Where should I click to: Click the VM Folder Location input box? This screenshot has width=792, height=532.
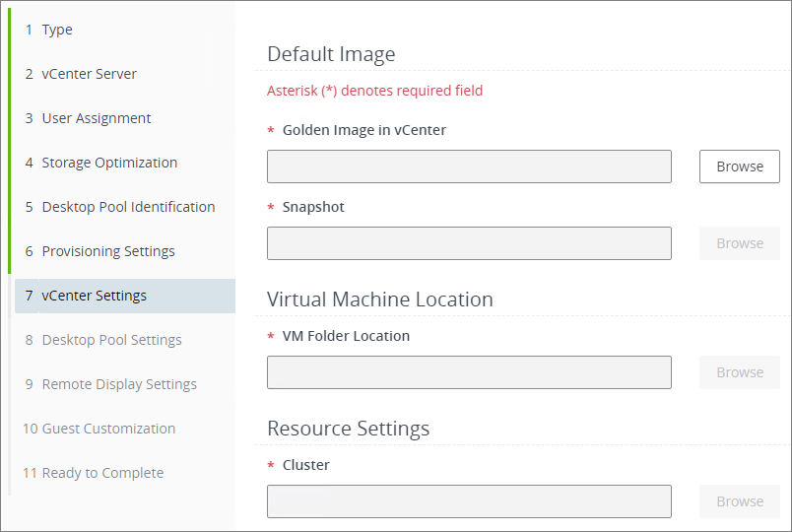point(469,372)
